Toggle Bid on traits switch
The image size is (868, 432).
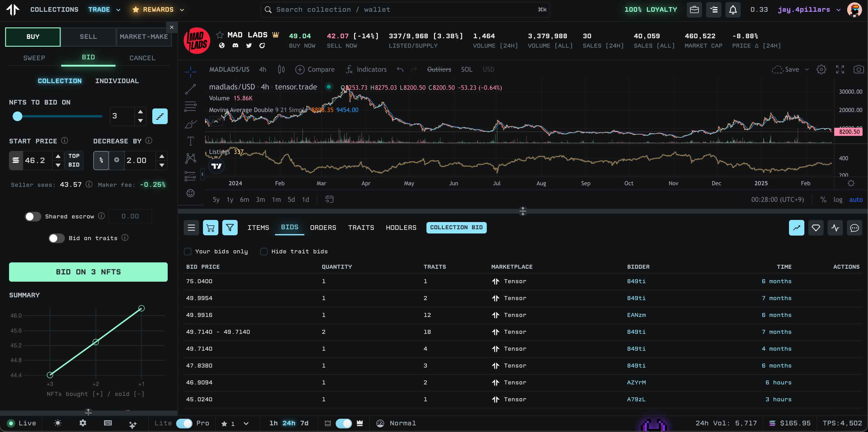[56, 238]
